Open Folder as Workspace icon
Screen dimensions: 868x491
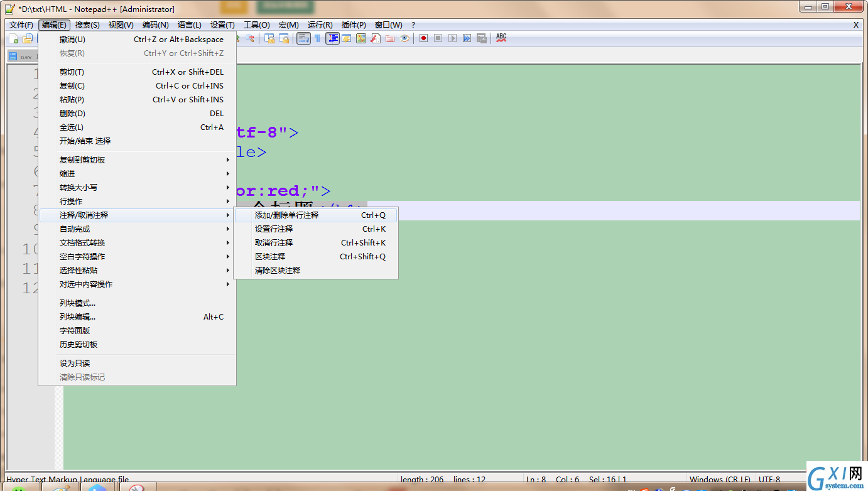[x=390, y=38]
